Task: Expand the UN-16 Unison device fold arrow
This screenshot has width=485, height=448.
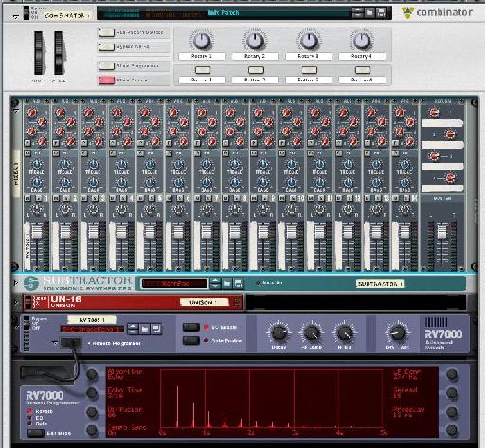Action: coord(16,302)
